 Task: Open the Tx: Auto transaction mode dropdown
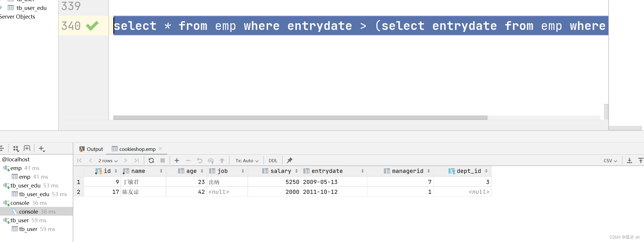click(247, 160)
